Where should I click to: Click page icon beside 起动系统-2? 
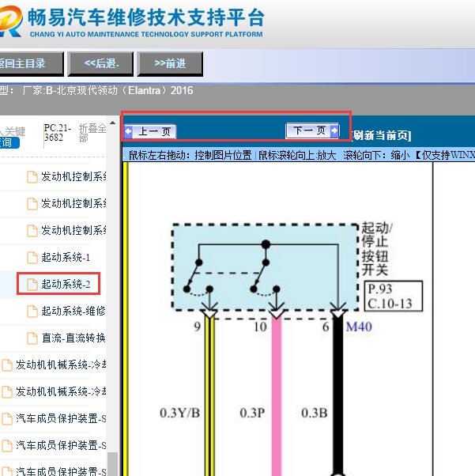[x=32, y=285]
